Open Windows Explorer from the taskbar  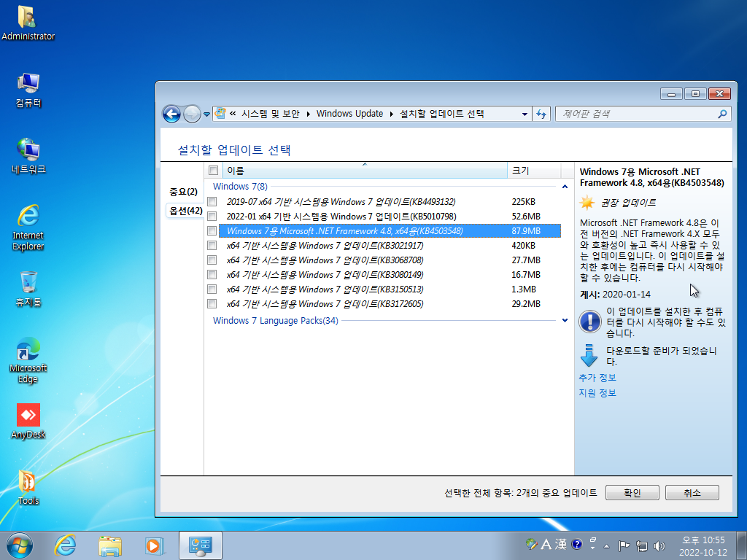(110, 545)
